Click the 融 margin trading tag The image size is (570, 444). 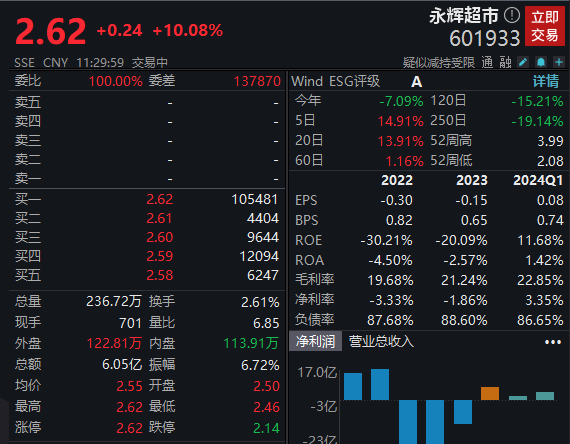[x=505, y=63]
